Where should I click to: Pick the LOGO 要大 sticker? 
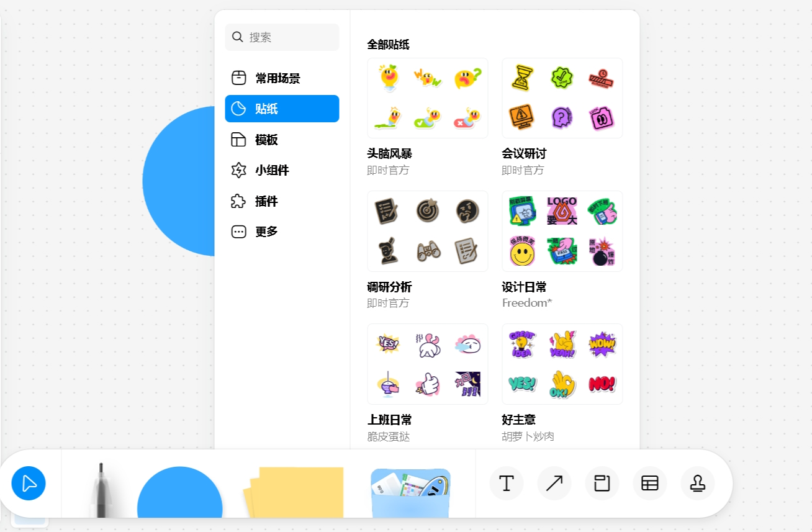coord(562,210)
